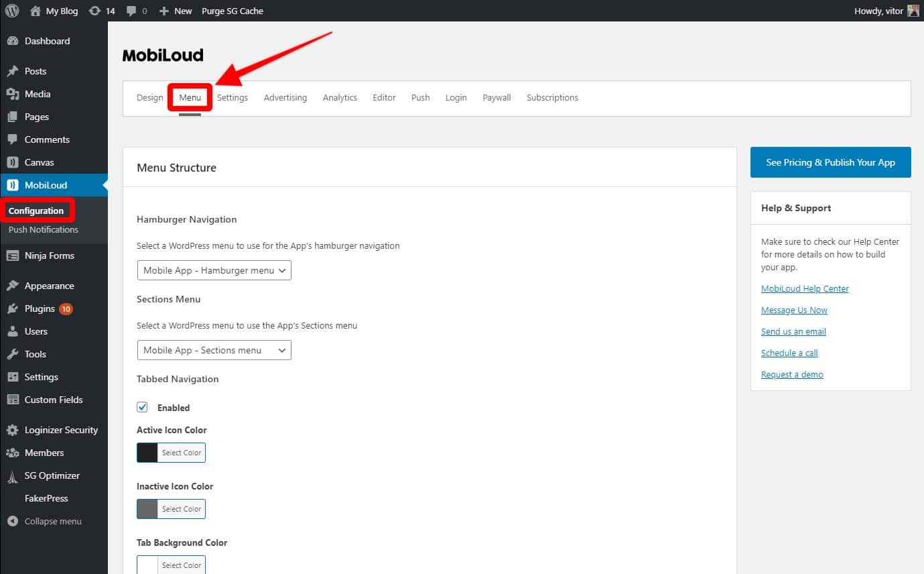Screen dimensions: 924x574
Task: Click the Settings sidebar icon
Action: coord(12,377)
